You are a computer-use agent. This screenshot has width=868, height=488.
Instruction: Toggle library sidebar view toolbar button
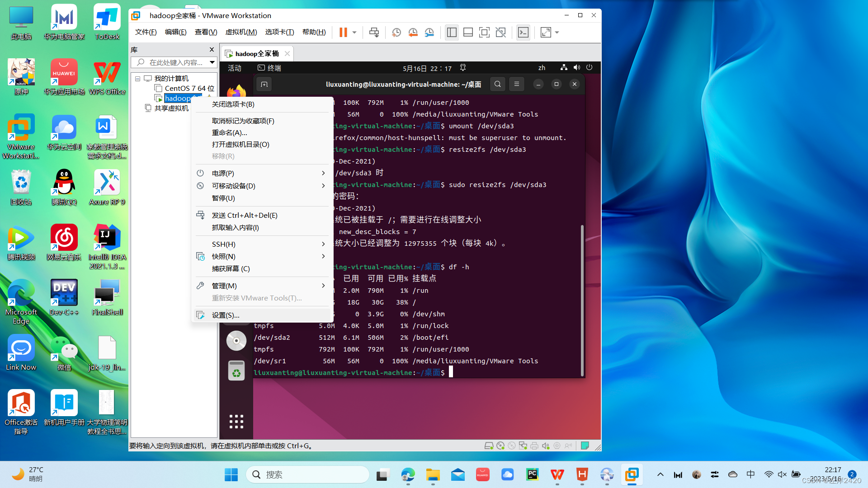tap(452, 32)
